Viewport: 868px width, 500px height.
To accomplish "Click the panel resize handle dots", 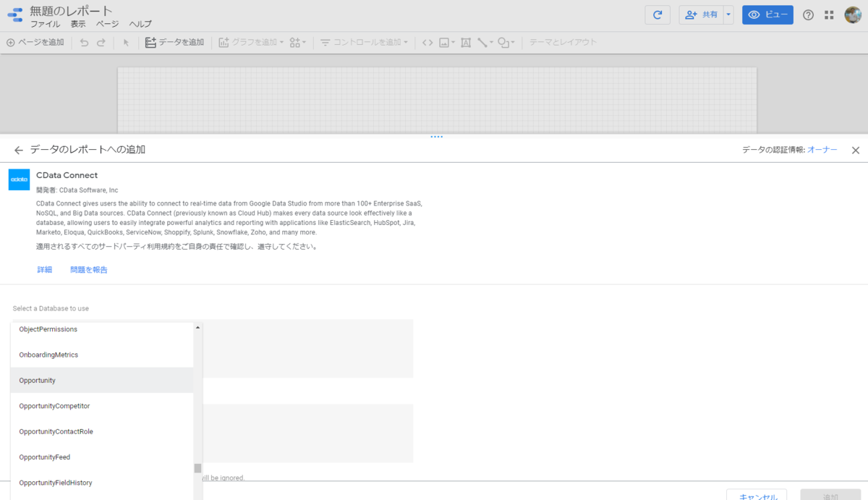I will pyautogui.click(x=436, y=136).
